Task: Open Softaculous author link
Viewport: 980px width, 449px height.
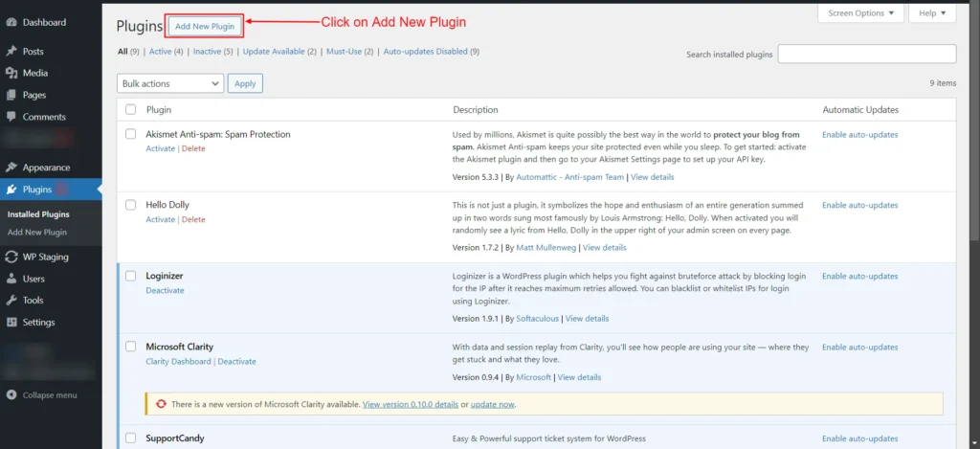Action: tap(538, 319)
